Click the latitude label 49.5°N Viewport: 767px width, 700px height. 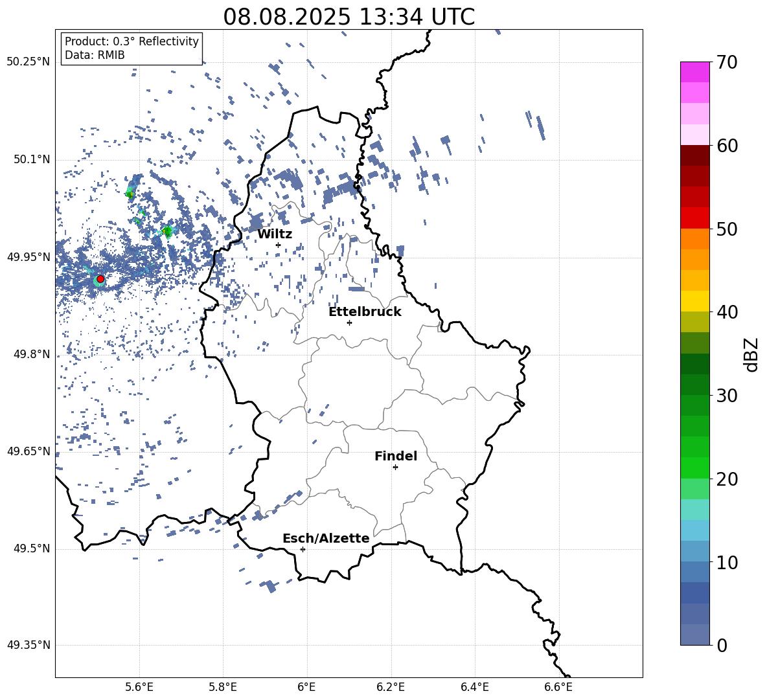(31, 548)
